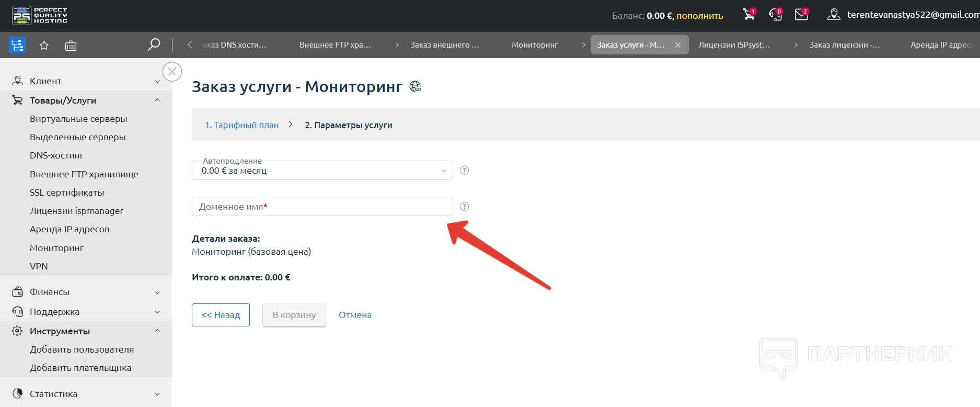The width and height of the screenshot is (980, 407).
Task: Expand the Статистика section
Action: point(157,394)
